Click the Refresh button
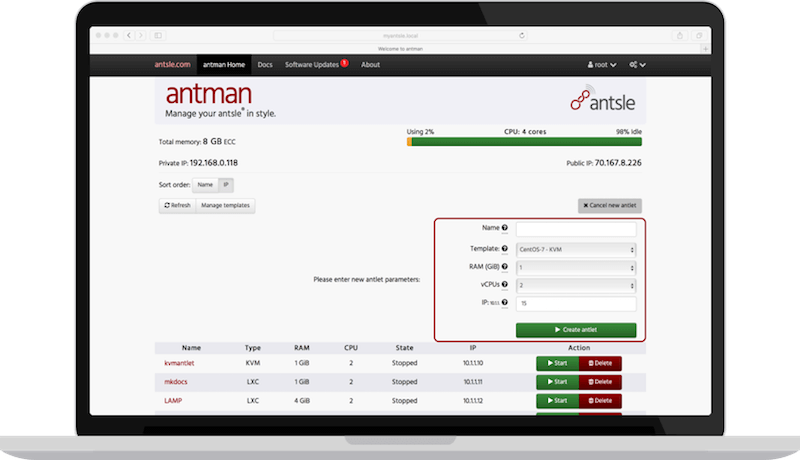The image size is (800, 460). tap(178, 206)
